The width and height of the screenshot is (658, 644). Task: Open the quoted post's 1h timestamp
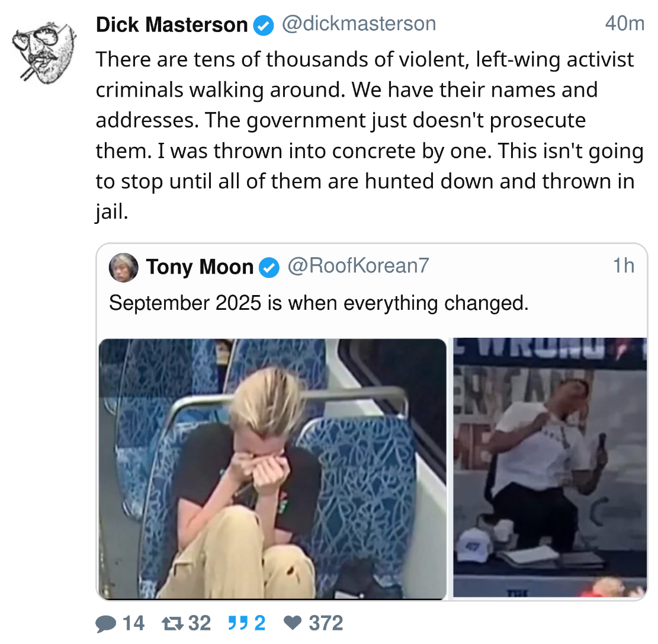[x=624, y=266]
